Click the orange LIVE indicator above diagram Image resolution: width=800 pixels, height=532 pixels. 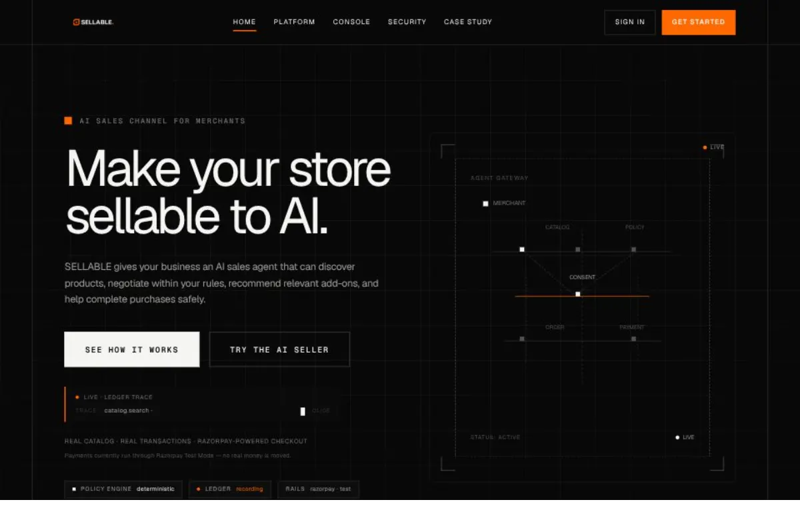pos(713,147)
